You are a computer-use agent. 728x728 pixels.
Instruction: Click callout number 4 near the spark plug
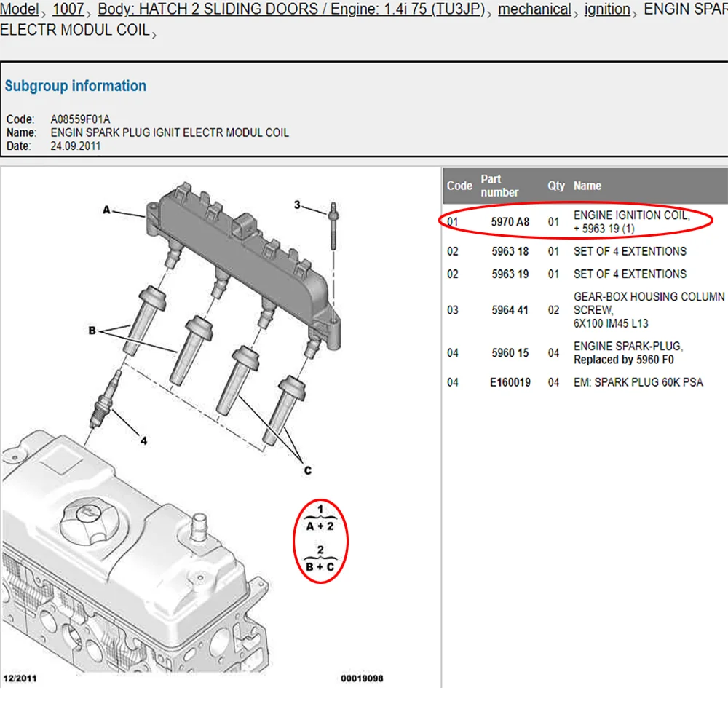pos(144,440)
